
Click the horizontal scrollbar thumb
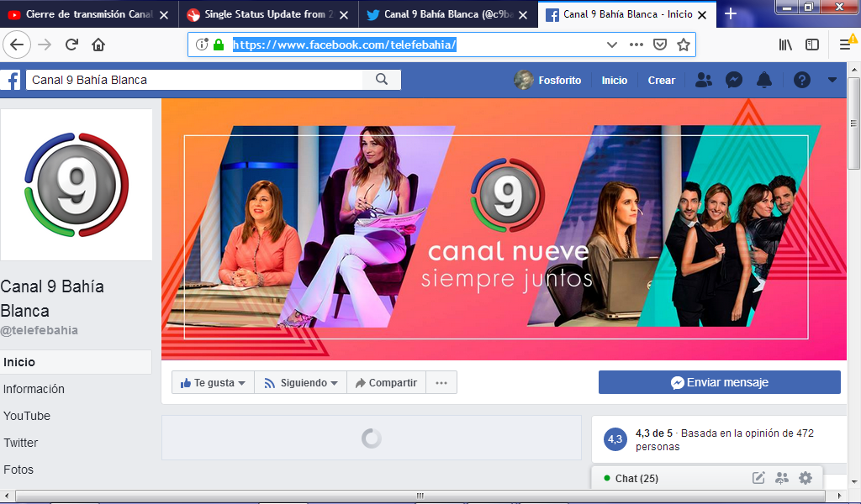(420, 496)
